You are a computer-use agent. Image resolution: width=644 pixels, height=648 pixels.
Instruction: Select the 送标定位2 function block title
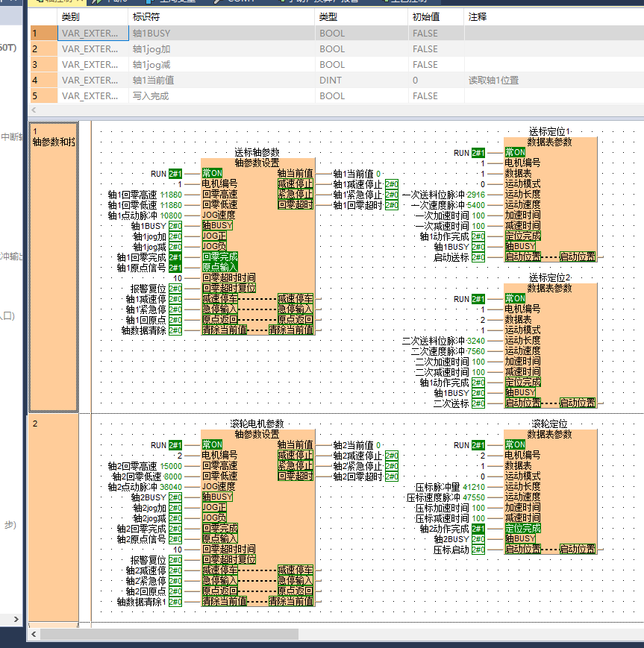click(549, 277)
